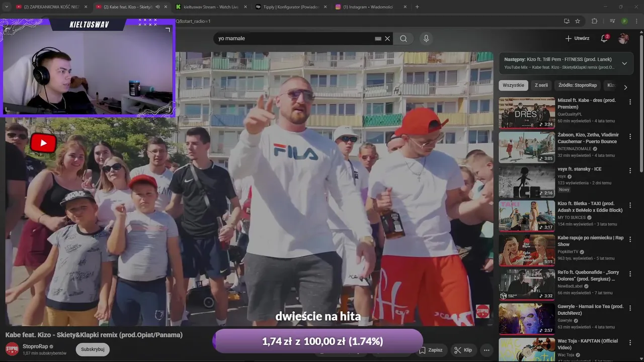
Task: Select the Źródło: StoproRap chip
Action: tap(578, 85)
